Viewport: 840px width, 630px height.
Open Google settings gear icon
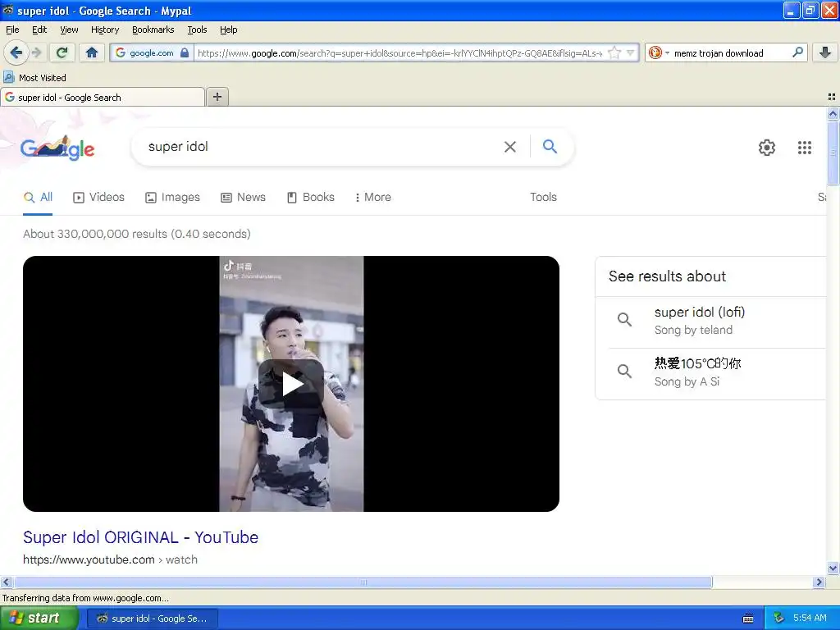767,148
